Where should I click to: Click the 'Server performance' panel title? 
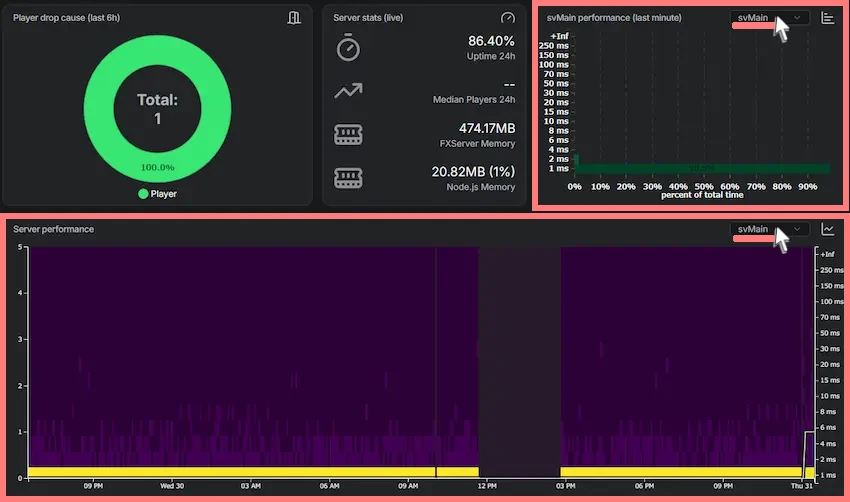coord(53,229)
